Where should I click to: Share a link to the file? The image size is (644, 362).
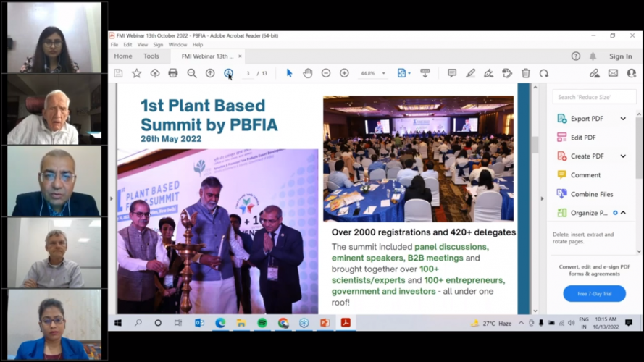594,73
